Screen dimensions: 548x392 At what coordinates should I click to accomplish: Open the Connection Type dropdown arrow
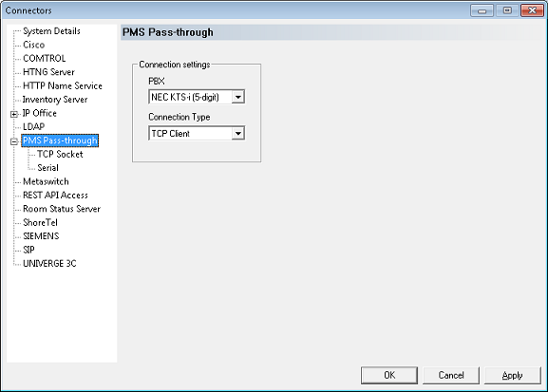point(238,134)
